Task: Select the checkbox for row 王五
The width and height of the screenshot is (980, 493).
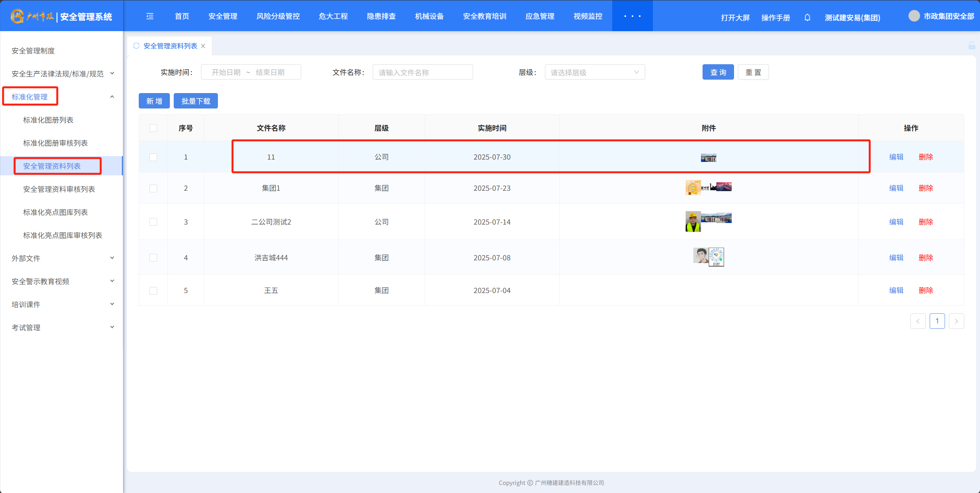Action: pos(153,291)
